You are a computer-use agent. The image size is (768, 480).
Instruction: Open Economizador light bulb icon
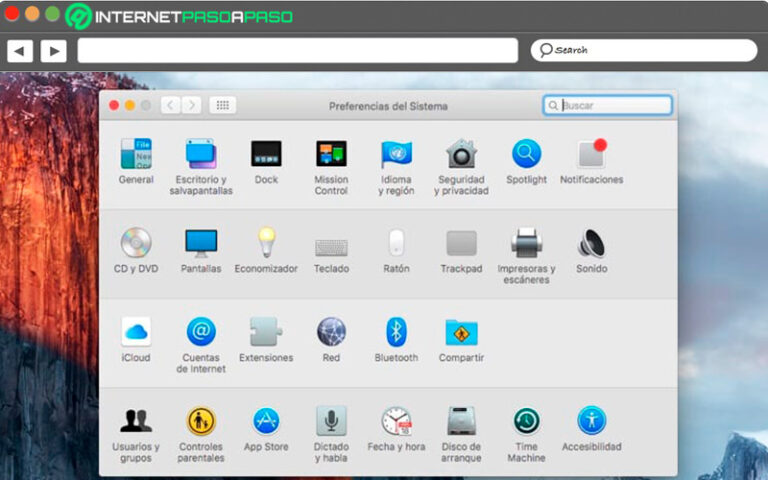(x=266, y=242)
